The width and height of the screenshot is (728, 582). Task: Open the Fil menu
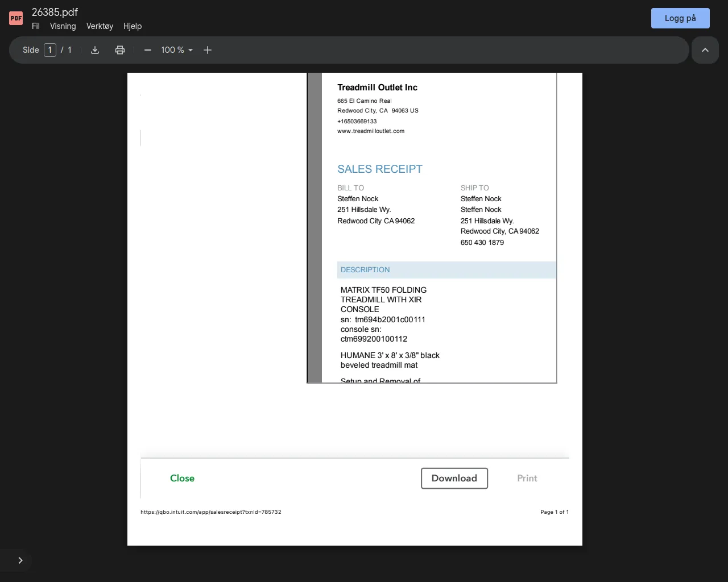click(36, 26)
